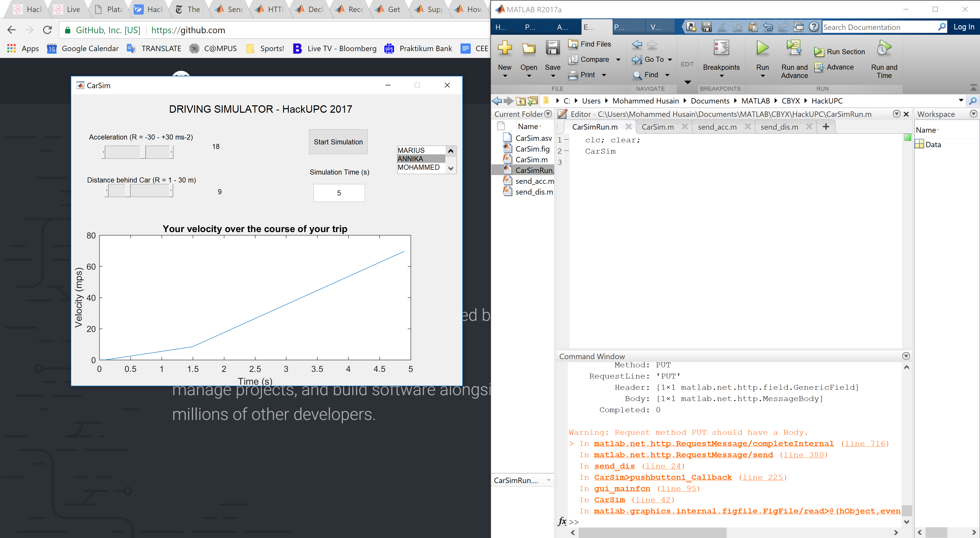Screen dimensions: 980x538
Task: Click the Find Files icon
Action: click(573, 44)
